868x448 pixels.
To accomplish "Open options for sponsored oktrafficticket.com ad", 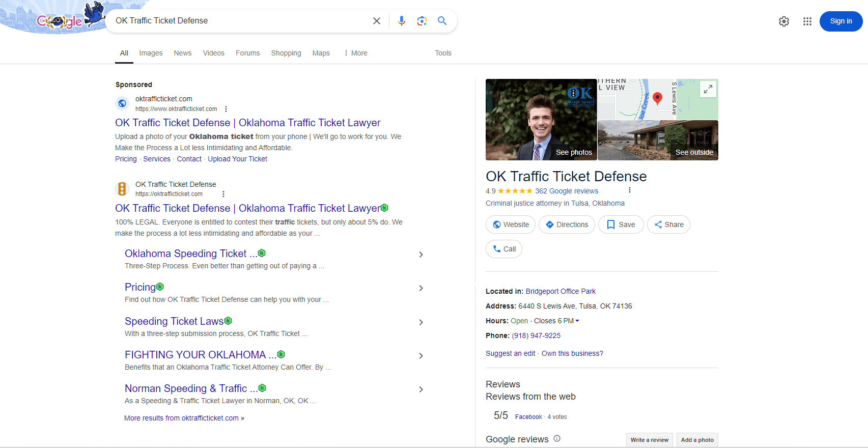I will pos(226,109).
